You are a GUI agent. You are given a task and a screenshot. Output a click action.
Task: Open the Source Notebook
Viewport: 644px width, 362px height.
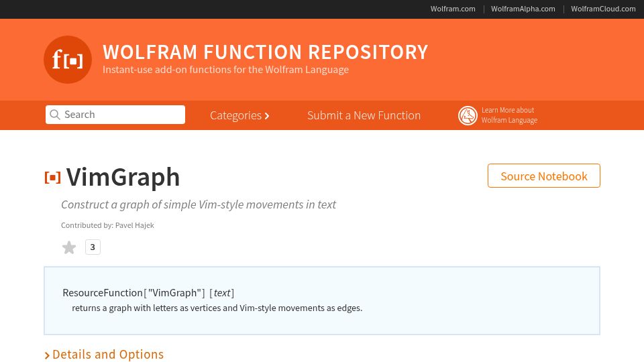544,176
